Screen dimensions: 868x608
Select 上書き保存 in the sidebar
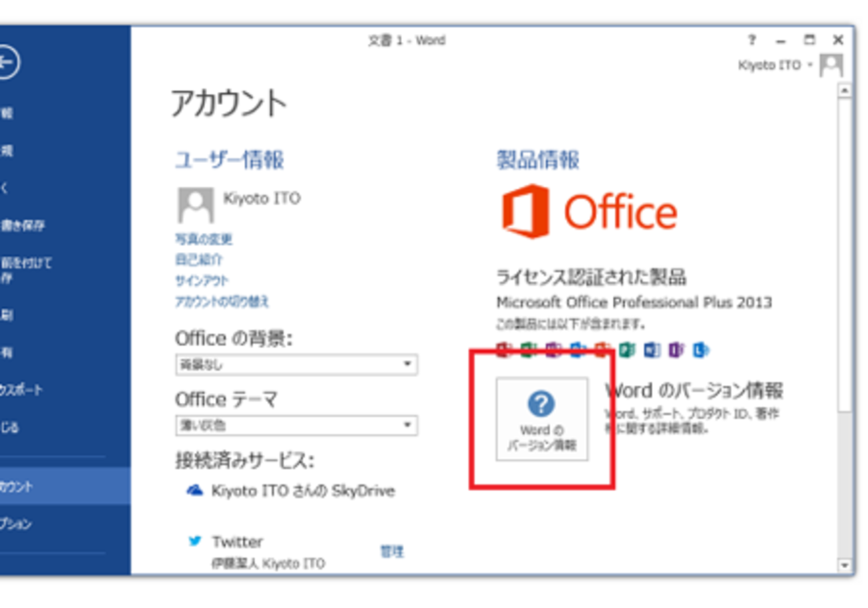click(23, 225)
